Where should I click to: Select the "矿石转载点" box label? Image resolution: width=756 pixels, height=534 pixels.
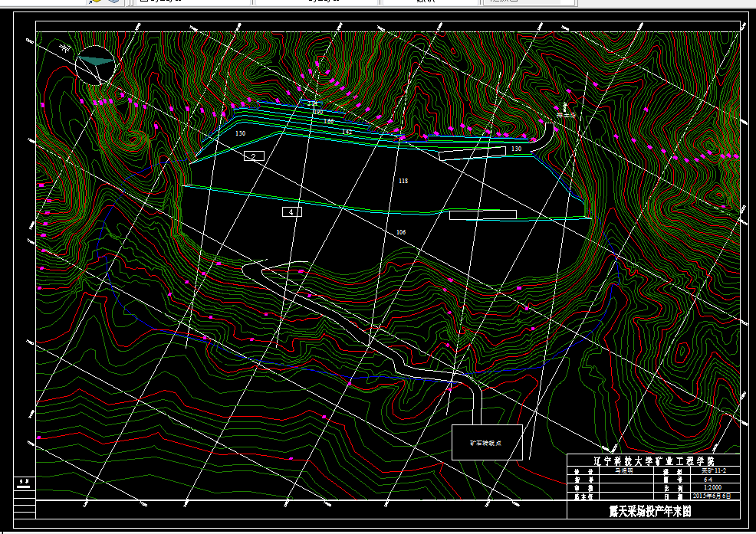pyautogui.click(x=486, y=443)
